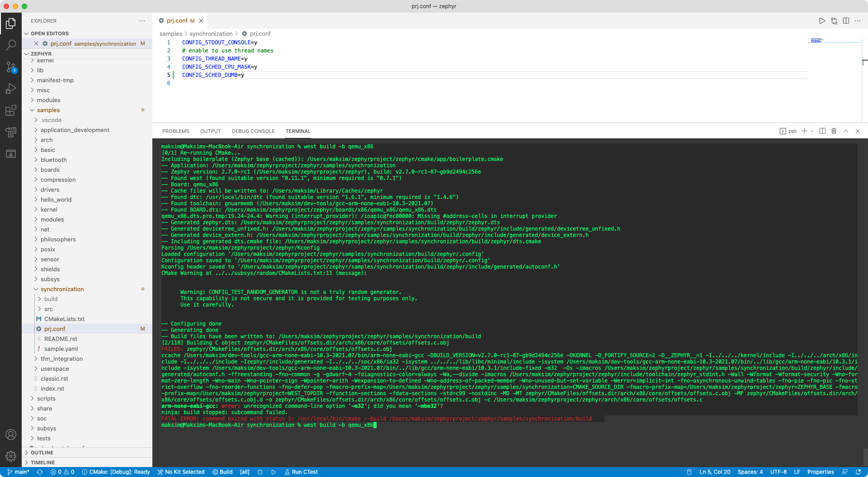The image size is (868, 477).
Task: Run CTest from the status bar
Action: click(301, 472)
